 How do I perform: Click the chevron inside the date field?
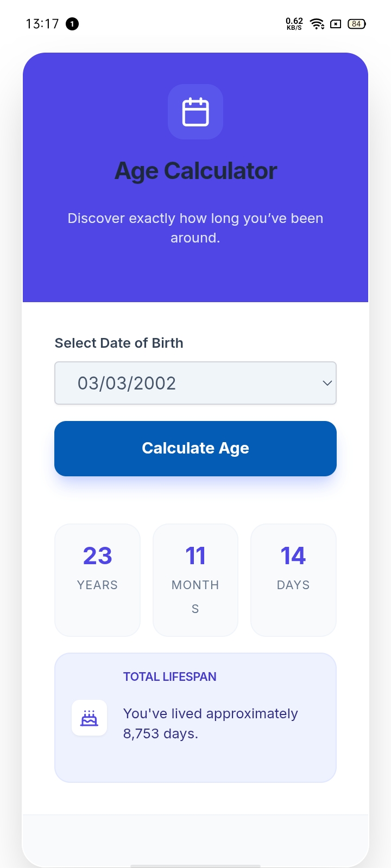click(x=327, y=383)
